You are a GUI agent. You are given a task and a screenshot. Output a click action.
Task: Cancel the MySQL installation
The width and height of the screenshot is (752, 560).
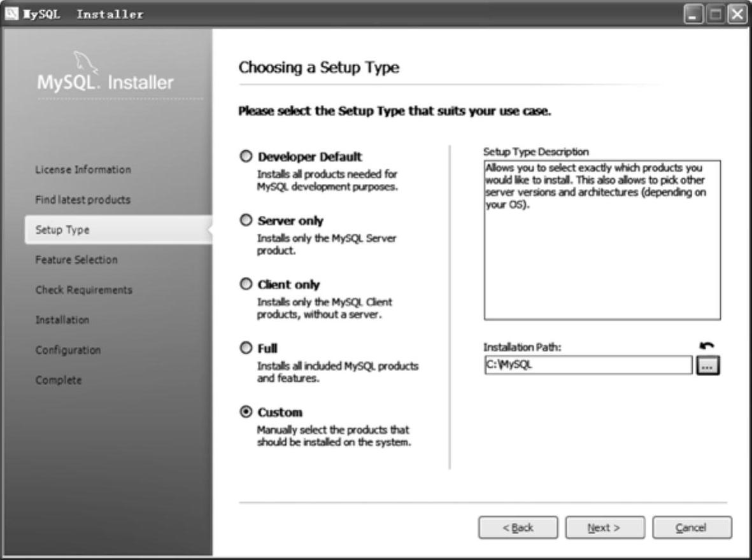click(x=692, y=528)
